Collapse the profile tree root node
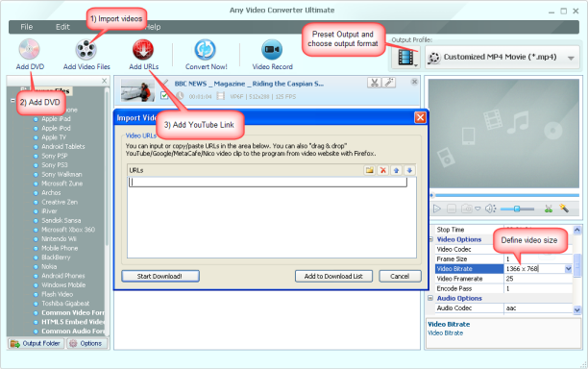The width and height of the screenshot is (588, 369). [x=12, y=101]
